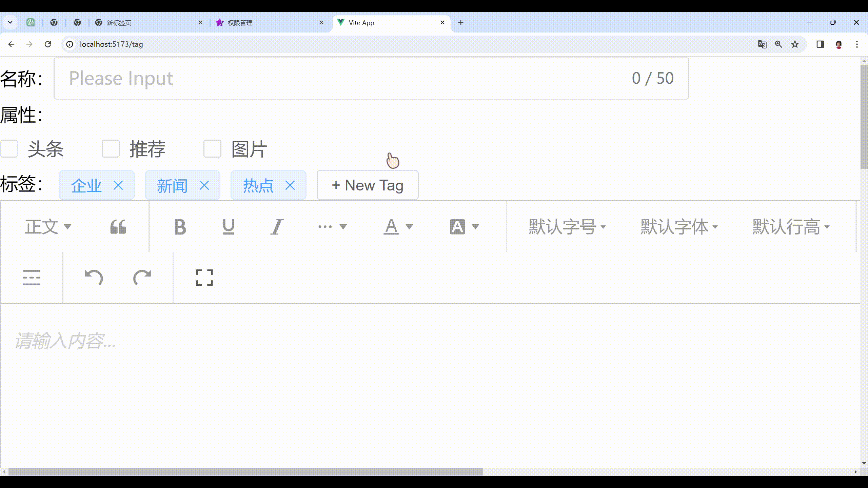Viewport: 868px width, 488px height.
Task: Click the + New Tag button
Action: click(368, 185)
